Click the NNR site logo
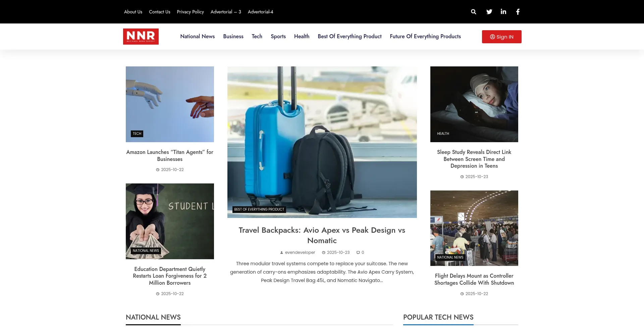Viewport: 644px width, 333px height. coord(141,37)
